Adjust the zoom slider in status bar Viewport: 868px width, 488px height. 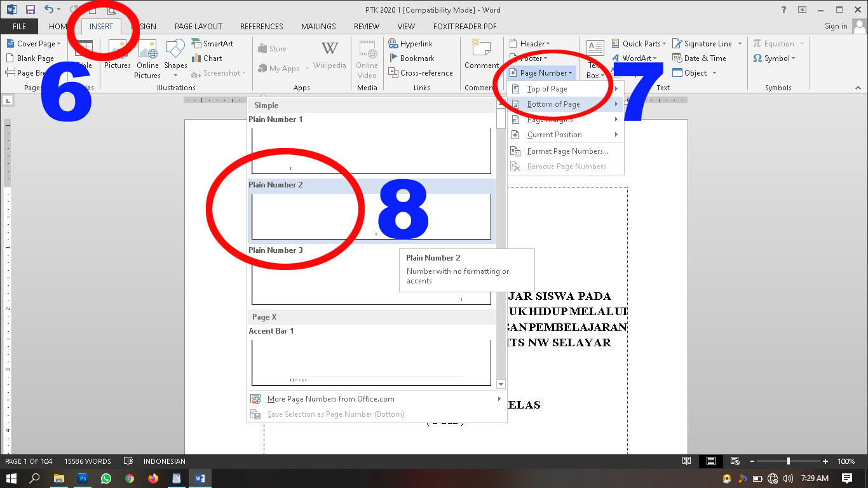(788, 461)
